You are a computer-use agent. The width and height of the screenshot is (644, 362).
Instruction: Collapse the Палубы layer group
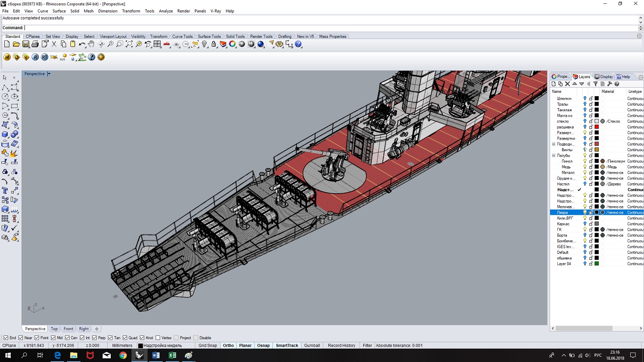point(553,155)
